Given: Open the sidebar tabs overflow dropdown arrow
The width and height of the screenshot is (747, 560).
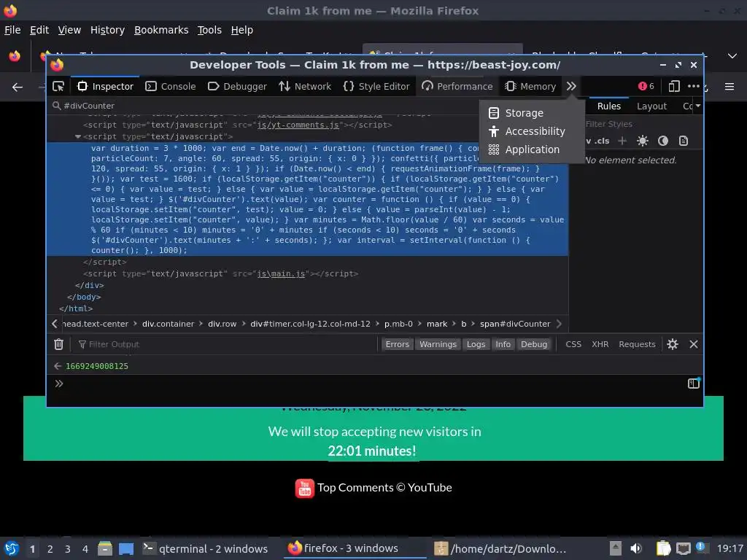Looking at the screenshot, I should point(698,106).
